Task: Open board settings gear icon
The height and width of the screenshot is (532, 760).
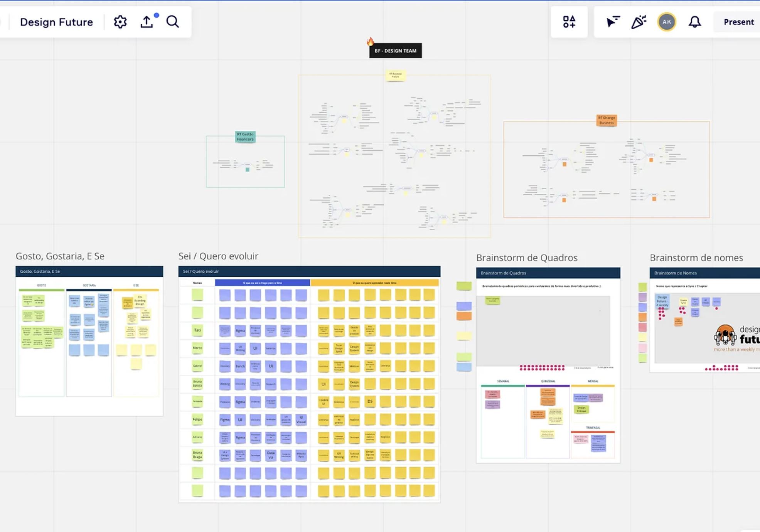Action: click(120, 22)
